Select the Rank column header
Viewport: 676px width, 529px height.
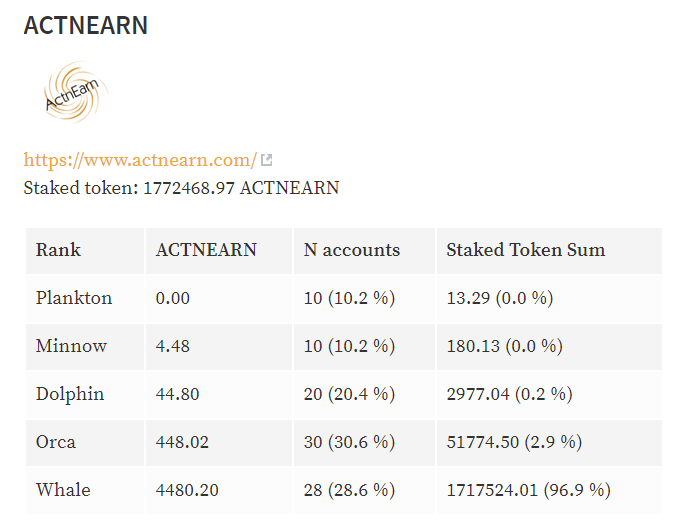pyautogui.click(x=58, y=250)
